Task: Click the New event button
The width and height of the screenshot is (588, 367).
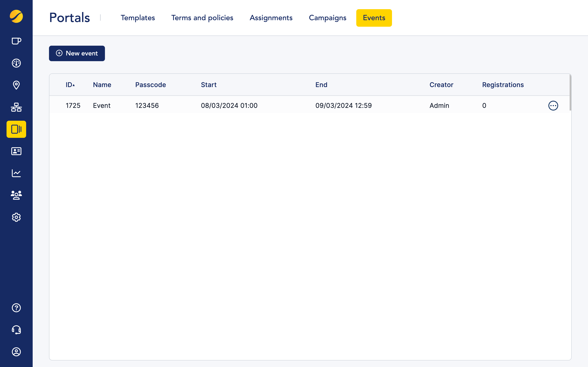Action: 77,53
